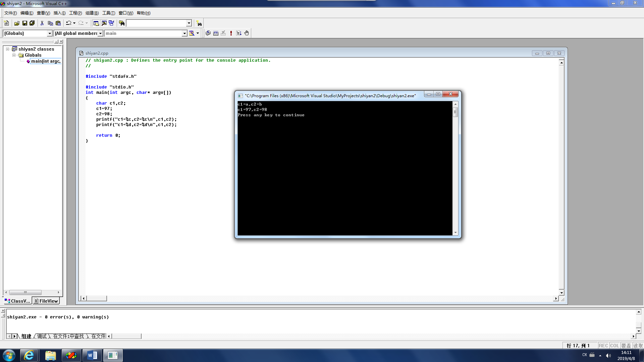Toggle the Output window toolbar button
The image size is (644, 362).
(x=104, y=23)
